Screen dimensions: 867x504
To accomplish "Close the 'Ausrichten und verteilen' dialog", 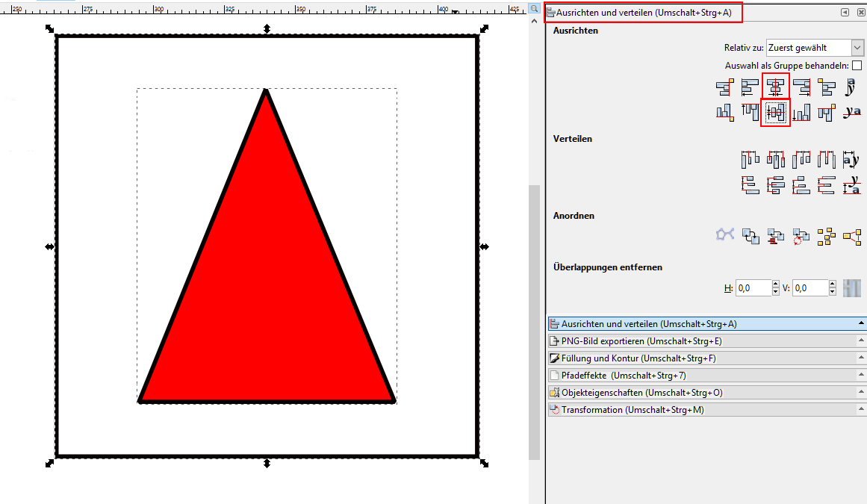I will [862, 12].
